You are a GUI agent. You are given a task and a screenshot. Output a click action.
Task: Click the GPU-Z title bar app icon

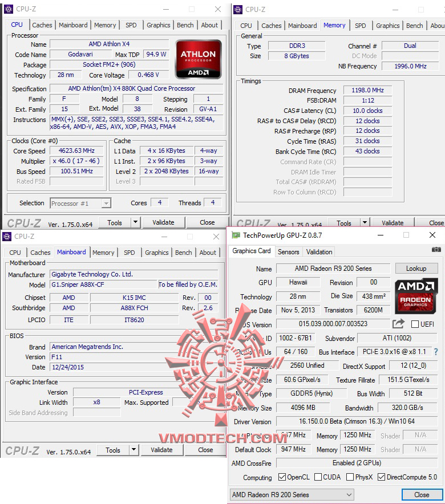[x=236, y=235]
